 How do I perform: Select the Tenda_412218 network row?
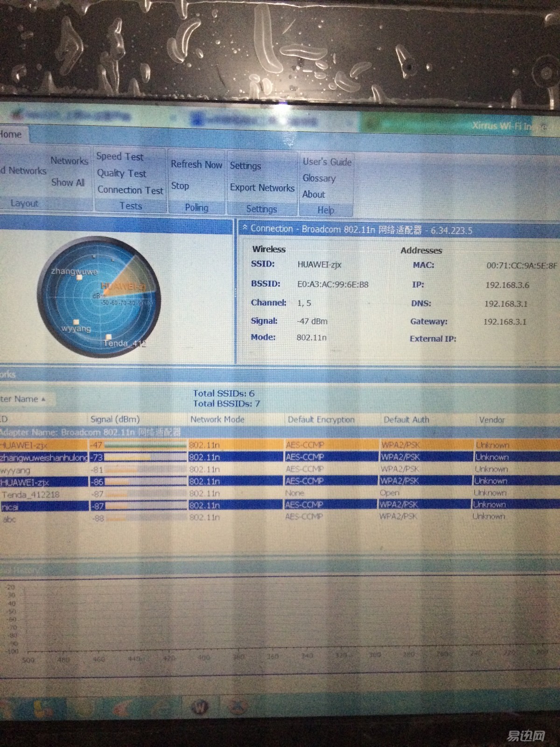(31, 494)
